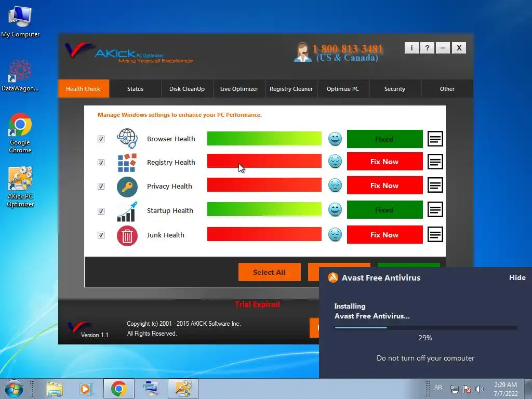The width and height of the screenshot is (532, 399).
Task: Open the Browser Health details report icon
Action: 435,139
